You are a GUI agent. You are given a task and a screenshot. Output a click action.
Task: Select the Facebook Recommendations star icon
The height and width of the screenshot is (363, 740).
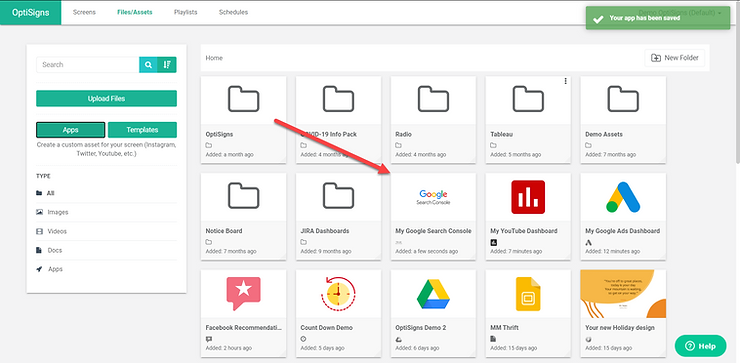pyautogui.click(x=244, y=293)
